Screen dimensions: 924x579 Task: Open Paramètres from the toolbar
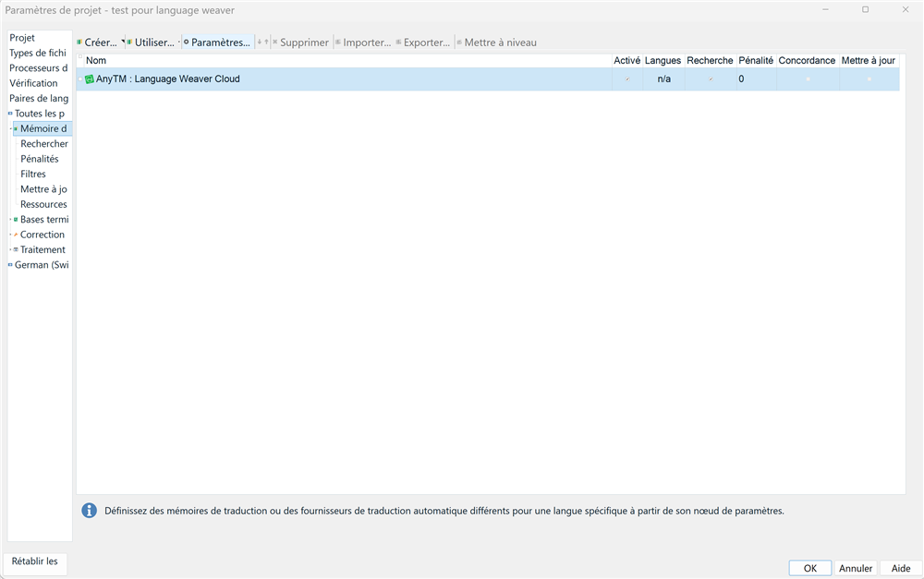(x=217, y=42)
